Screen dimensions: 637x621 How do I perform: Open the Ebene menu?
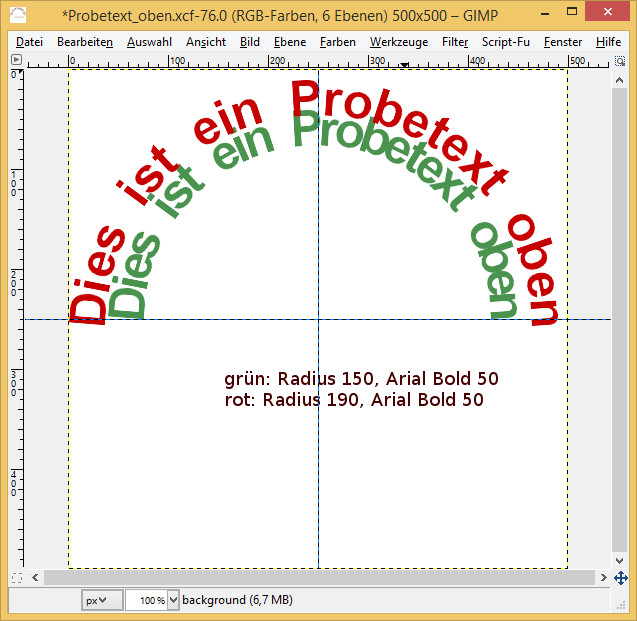click(290, 42)
